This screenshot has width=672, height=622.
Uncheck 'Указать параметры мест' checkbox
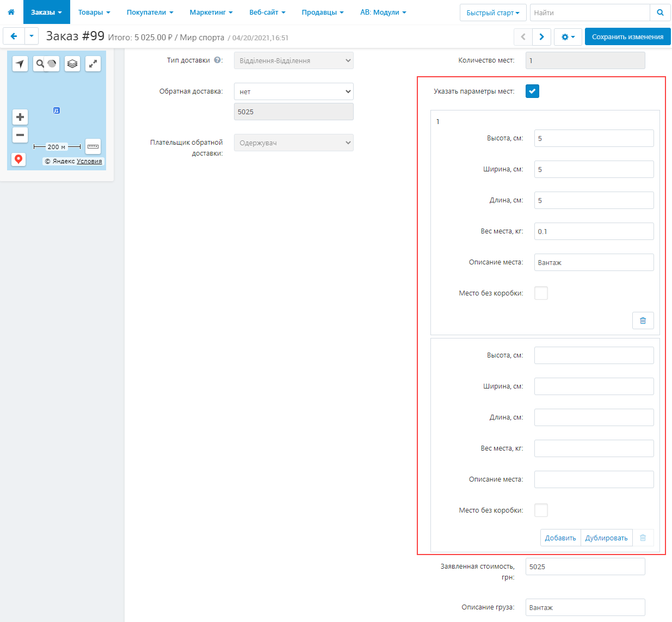[x=532, y=91]
